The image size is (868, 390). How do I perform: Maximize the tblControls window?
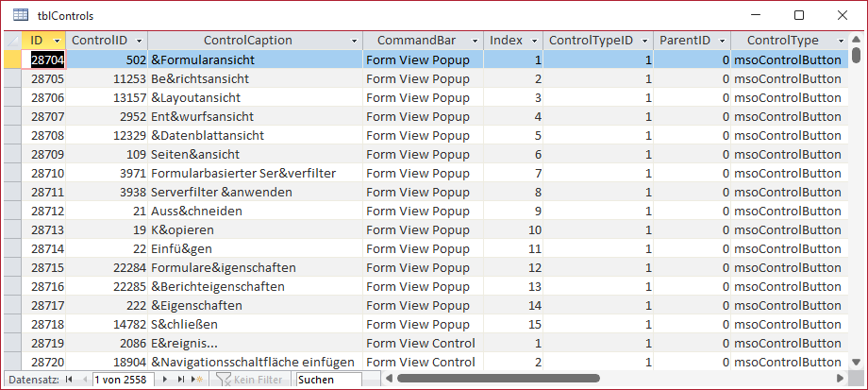[799, 15]
